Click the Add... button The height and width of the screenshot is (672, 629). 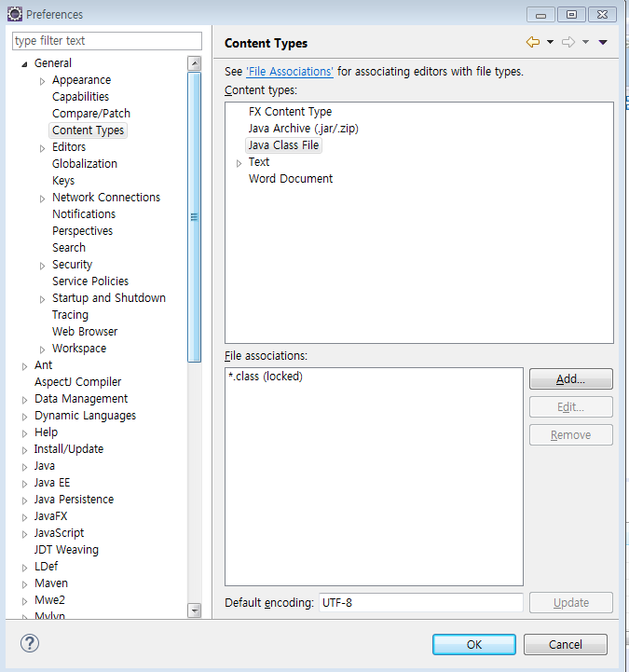click(x=570, y=378)
